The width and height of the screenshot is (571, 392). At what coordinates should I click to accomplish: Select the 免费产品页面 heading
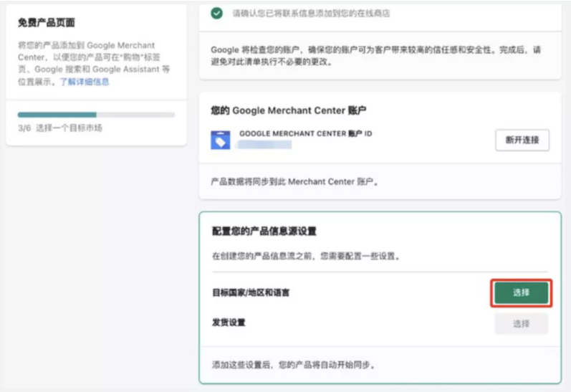[x=47, y=23]
